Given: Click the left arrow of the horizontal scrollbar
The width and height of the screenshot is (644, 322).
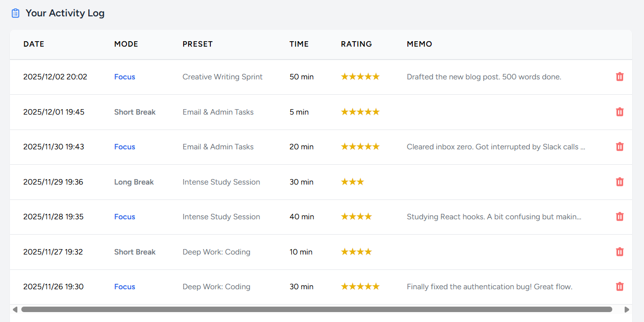Looking at the screenshot, I should (x=15, y=309).
